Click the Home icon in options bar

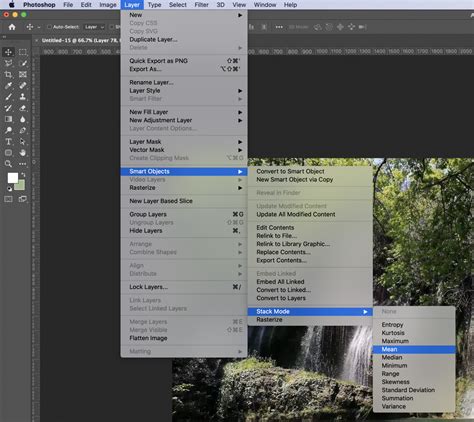pos(12,27)
